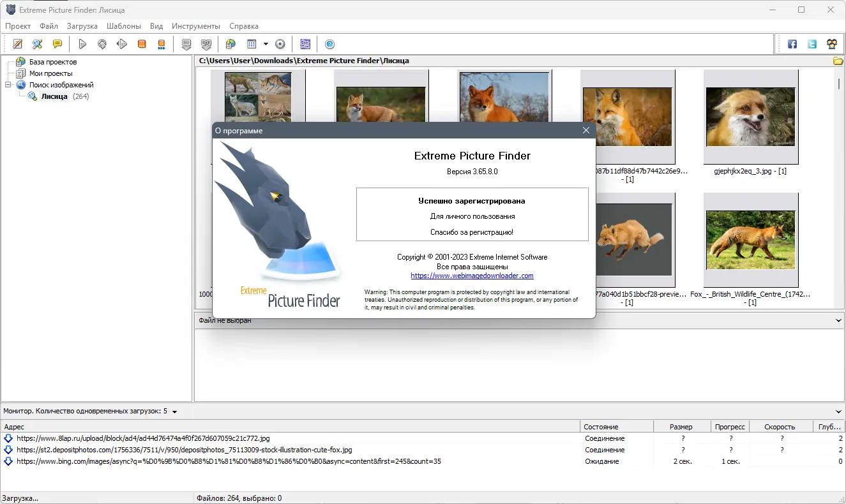Click the yellow comment bubble icon
This screenshot has height=504, width=846.
pyautogui.click(x=57, y=44)
